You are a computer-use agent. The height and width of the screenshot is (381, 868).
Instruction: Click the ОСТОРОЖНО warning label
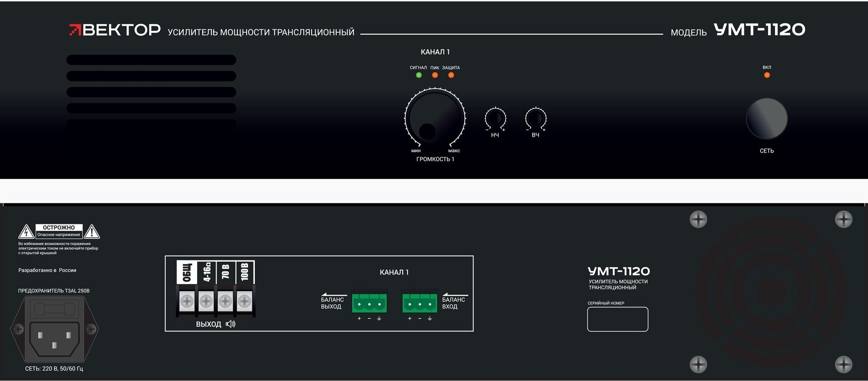click(59, 227)
